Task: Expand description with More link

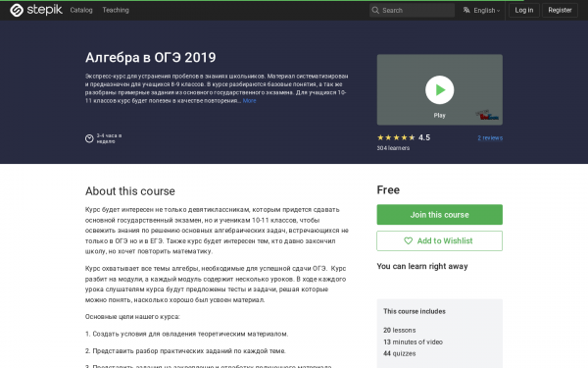Action: 249,101
